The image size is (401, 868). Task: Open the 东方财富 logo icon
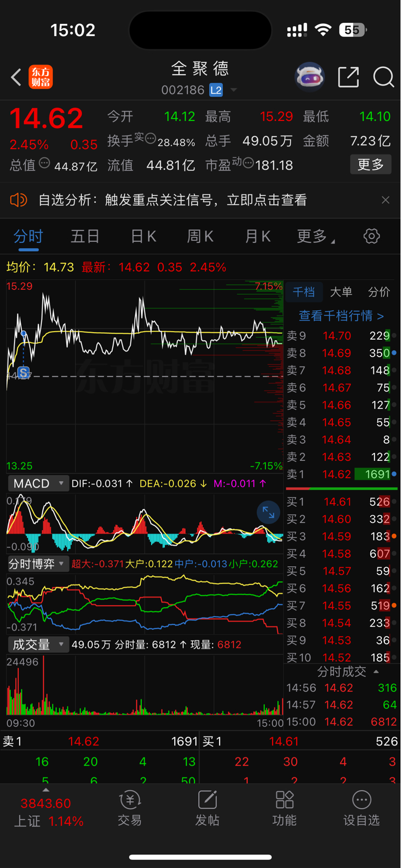click(x=41, y=77)
